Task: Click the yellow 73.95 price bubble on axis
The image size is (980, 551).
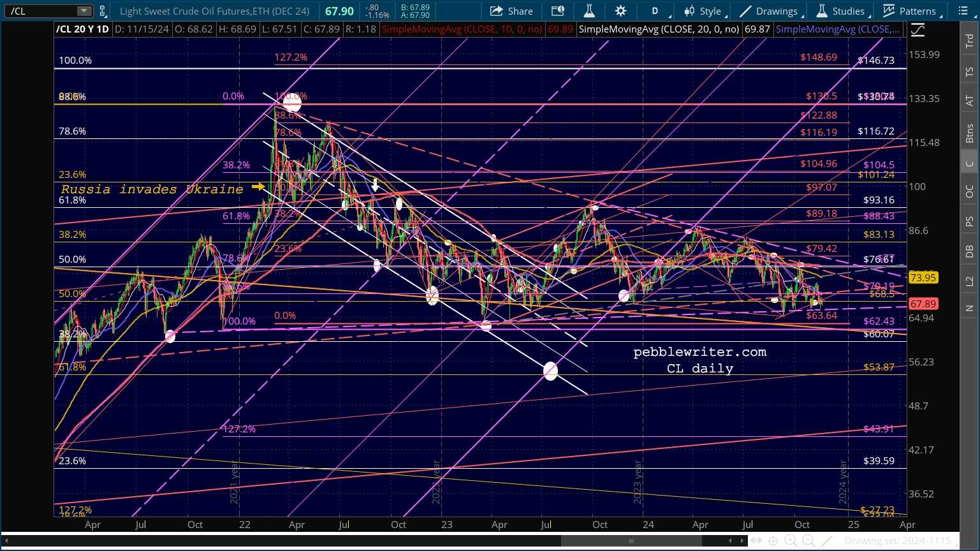Action: point(923,277)
